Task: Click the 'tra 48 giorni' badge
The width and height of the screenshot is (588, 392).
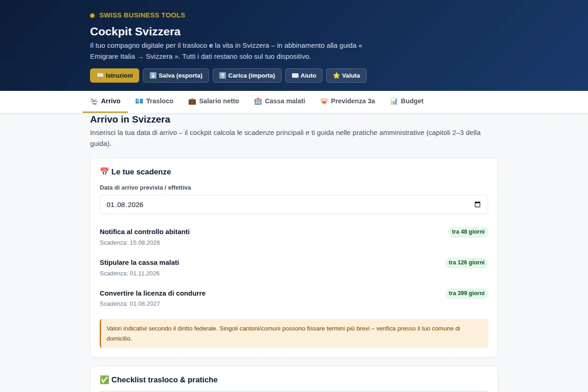Action: click(x=468, y=232)
